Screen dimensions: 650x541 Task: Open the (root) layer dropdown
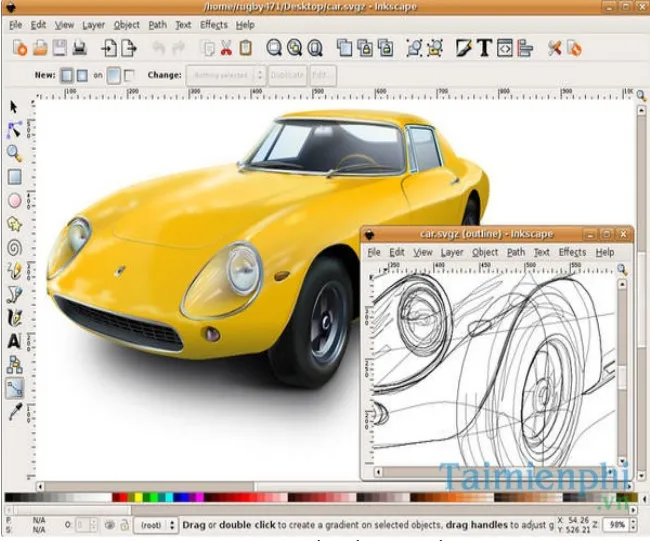(155, 525)
